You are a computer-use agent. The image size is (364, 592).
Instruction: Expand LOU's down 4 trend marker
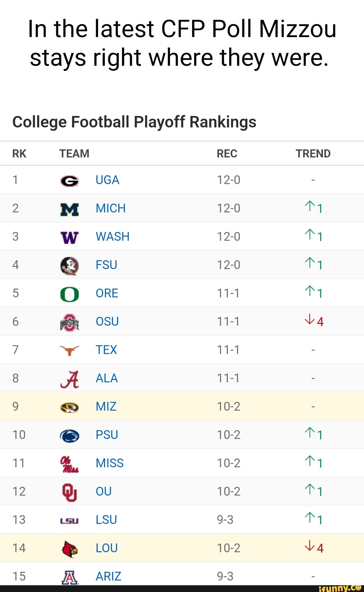pos(313,548)
